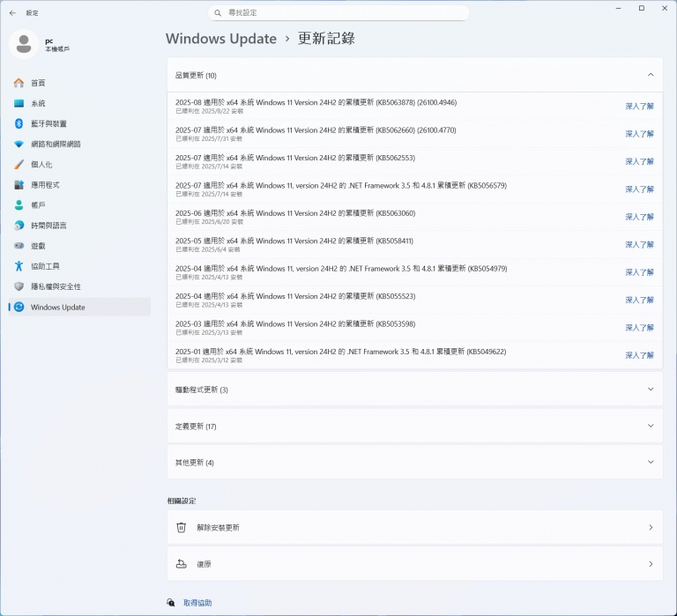677x616 pixels.
Task: Select 應用程式 in the sidebar
Action: click(79, 185)
